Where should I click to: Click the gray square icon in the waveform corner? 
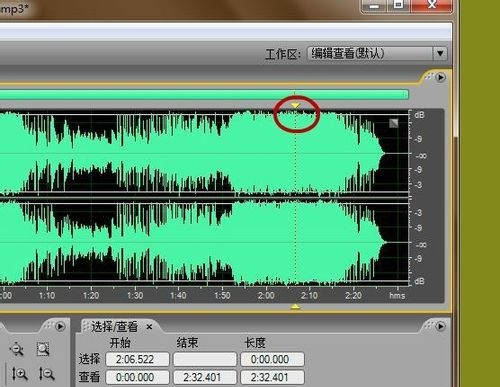(394, 123)
